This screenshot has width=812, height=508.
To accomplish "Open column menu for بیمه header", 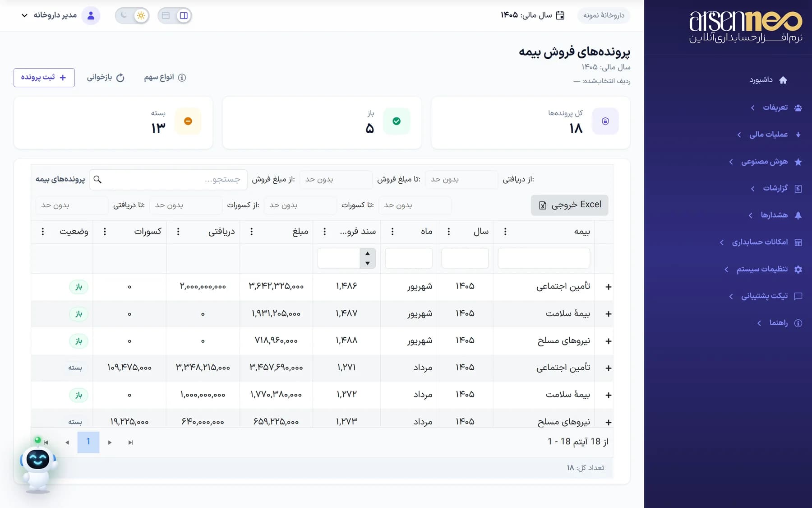I will [505, 232].
